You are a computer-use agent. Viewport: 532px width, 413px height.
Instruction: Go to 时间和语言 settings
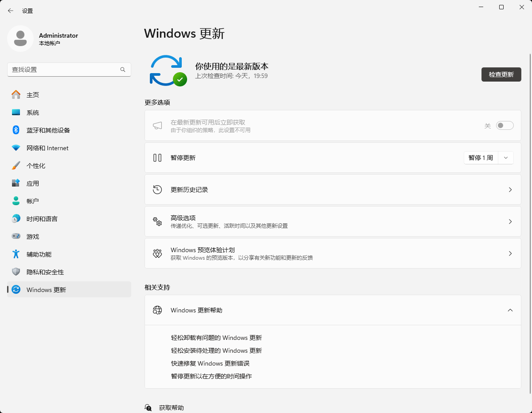point(42,219)
